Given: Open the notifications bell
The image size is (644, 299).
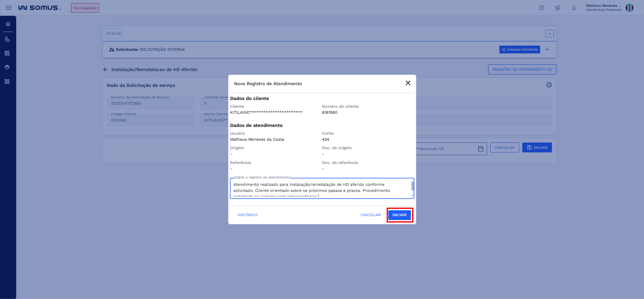Looking at the screenshot, I should point(574,8).
